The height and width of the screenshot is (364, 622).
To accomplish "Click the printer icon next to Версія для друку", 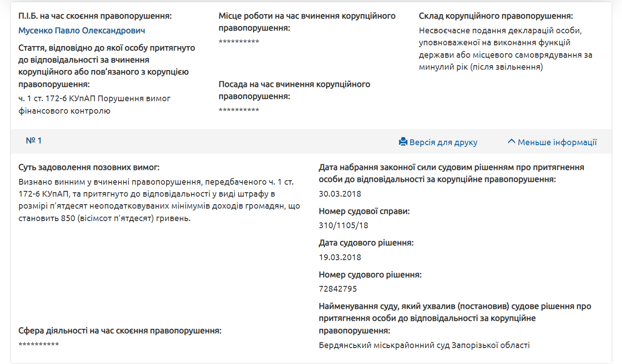I will [x=403, y=142].
